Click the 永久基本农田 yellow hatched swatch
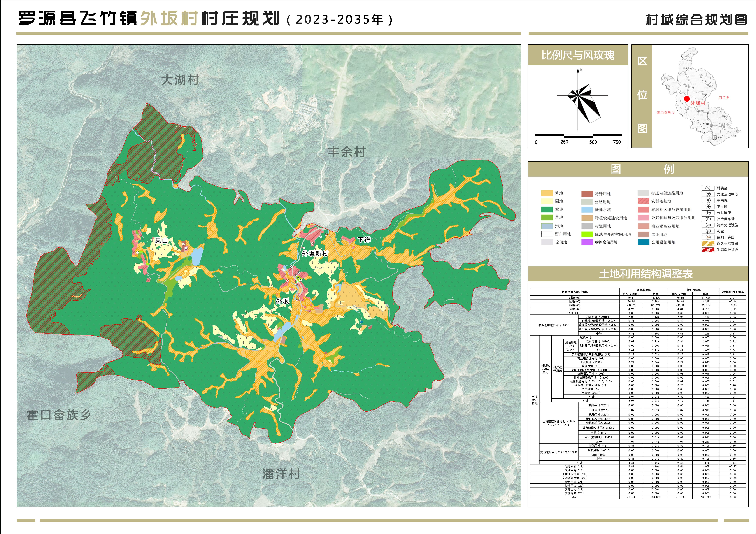The image size is (756, 534). (708, 244)
